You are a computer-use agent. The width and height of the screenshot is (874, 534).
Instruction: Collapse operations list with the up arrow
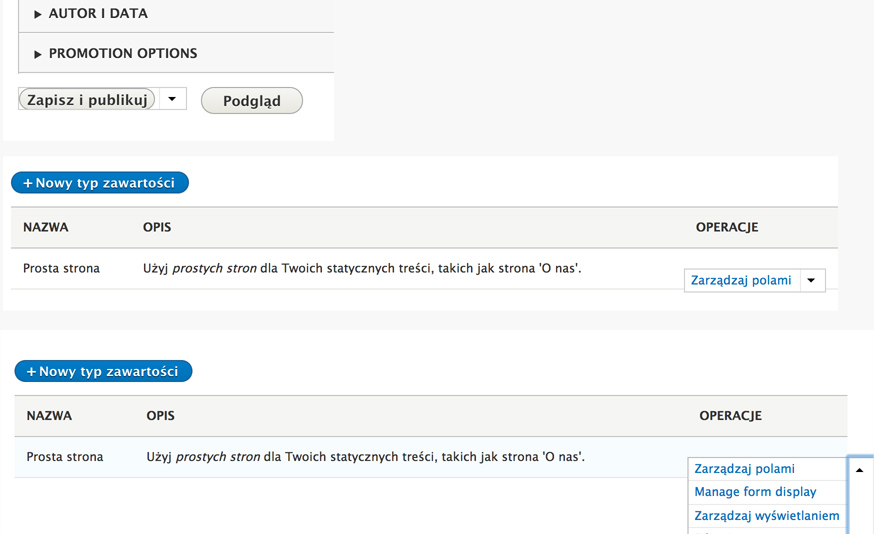coord(859,470)
